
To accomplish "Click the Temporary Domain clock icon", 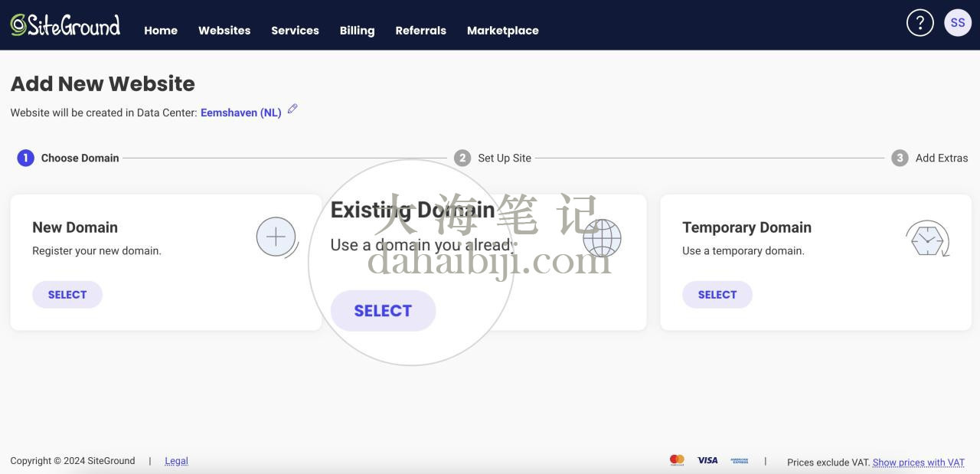I will tap(928, 239).
